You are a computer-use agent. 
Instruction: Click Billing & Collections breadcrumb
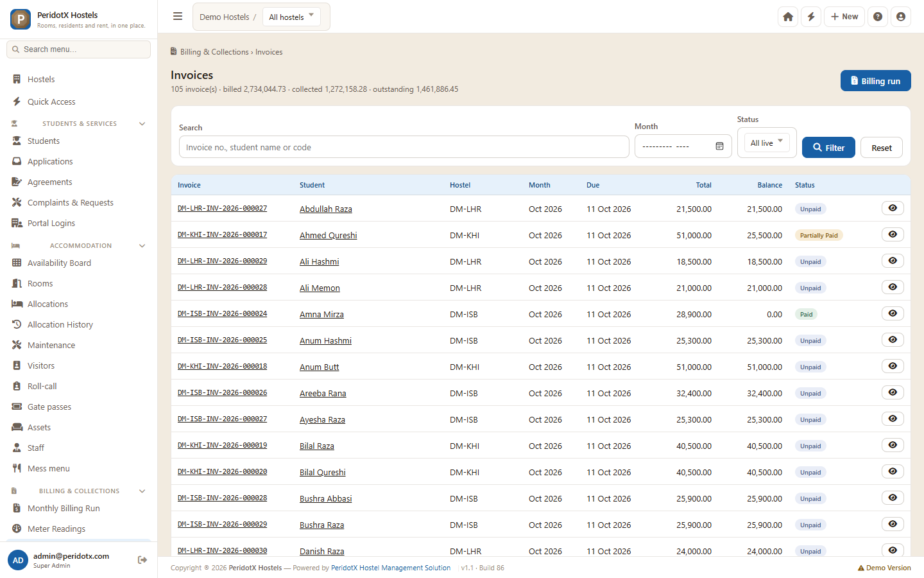tap(214, 52)
